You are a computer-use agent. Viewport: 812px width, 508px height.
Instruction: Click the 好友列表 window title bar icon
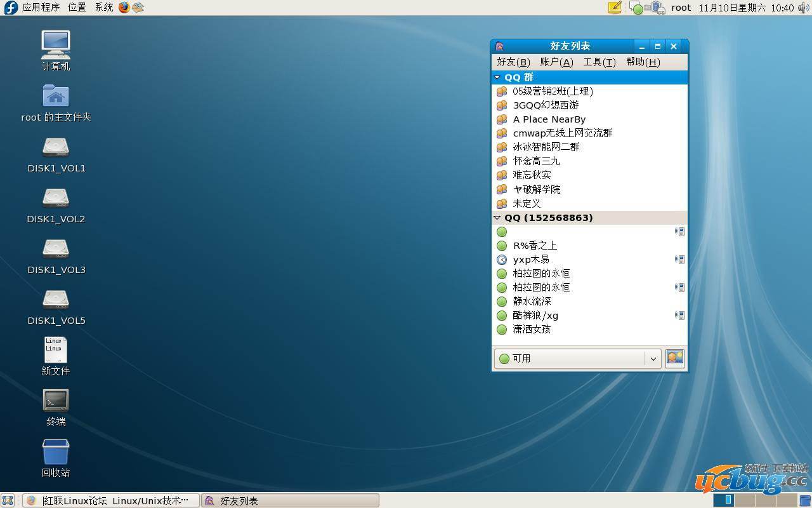tap(499, 46)
